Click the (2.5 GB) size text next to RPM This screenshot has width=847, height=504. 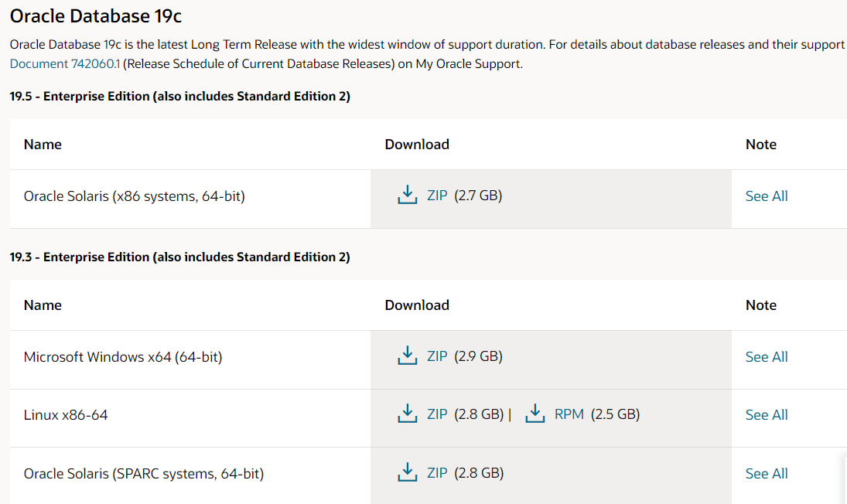point(615,414)
